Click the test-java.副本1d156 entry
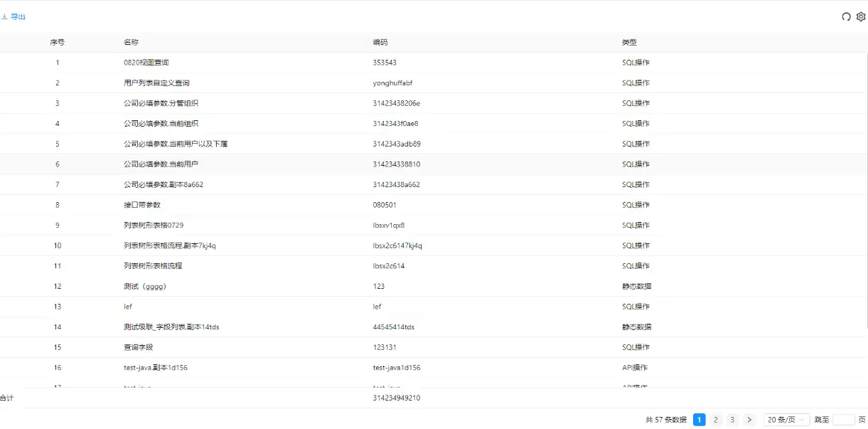Screen dimensions: 868x429 click(x=156, y=368)
